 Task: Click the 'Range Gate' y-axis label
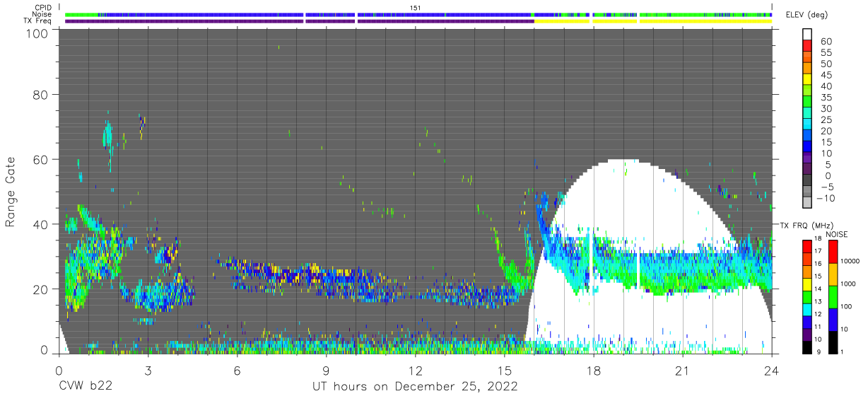point(11,190)
